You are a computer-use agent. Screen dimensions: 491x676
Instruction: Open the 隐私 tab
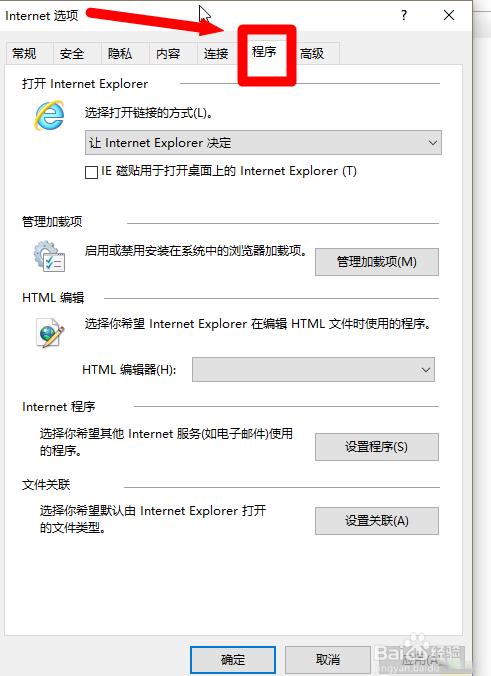(120, 53)
